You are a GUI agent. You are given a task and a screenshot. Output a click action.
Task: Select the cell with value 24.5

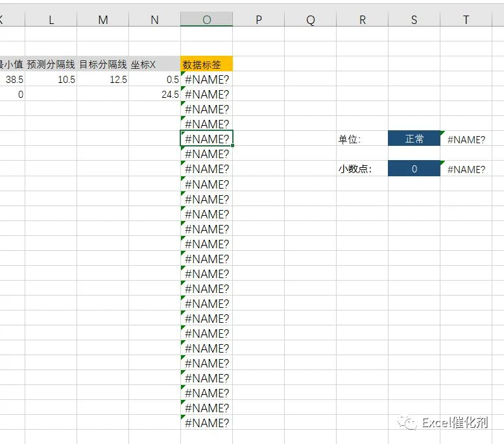pos(154,94)
